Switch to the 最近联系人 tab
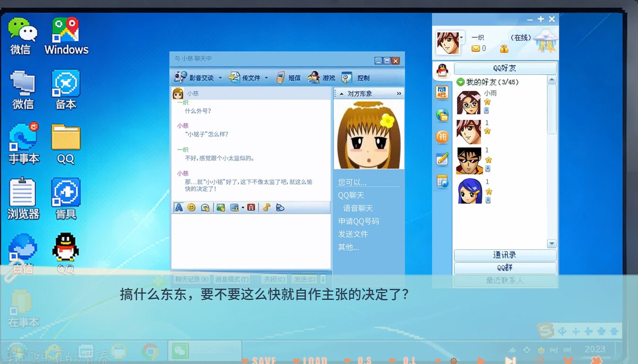The height and width of the screenshot is (364, 638). (505, 280)
